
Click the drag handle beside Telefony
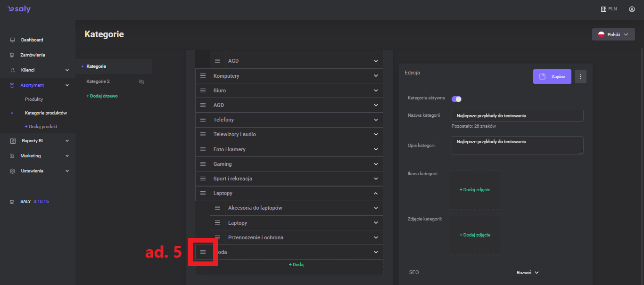pyautogui.click(x=203, y=120)
